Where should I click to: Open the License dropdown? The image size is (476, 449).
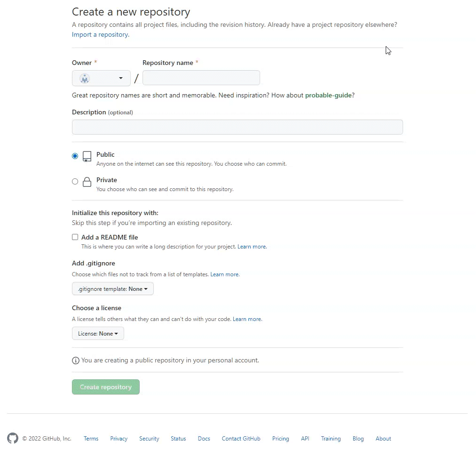[x=98, y=333]
